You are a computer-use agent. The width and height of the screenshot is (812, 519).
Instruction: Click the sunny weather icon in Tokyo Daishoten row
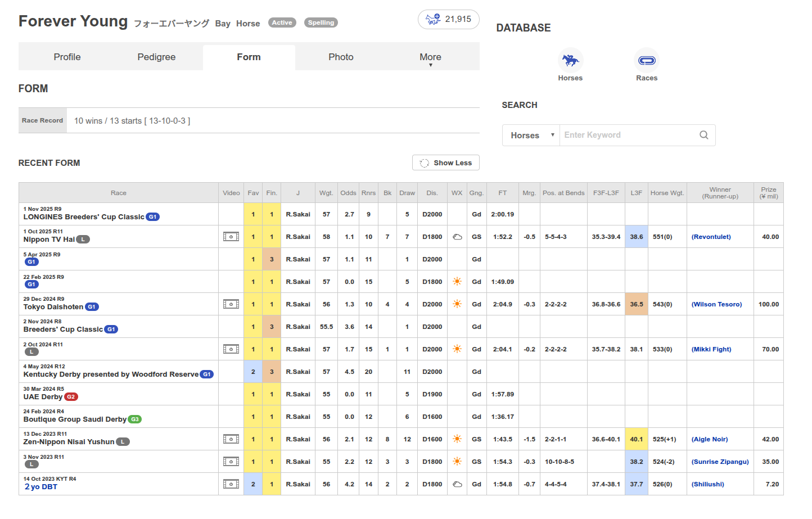(x=457, y=304)
